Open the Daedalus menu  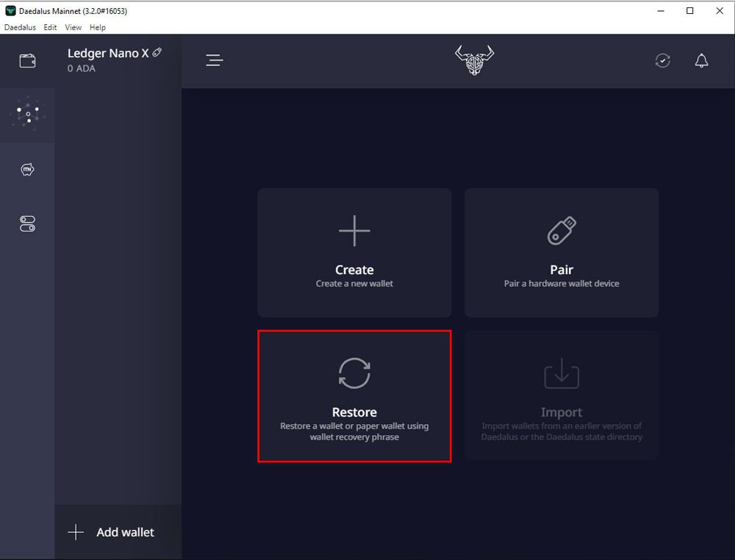[x=20, y=27]
